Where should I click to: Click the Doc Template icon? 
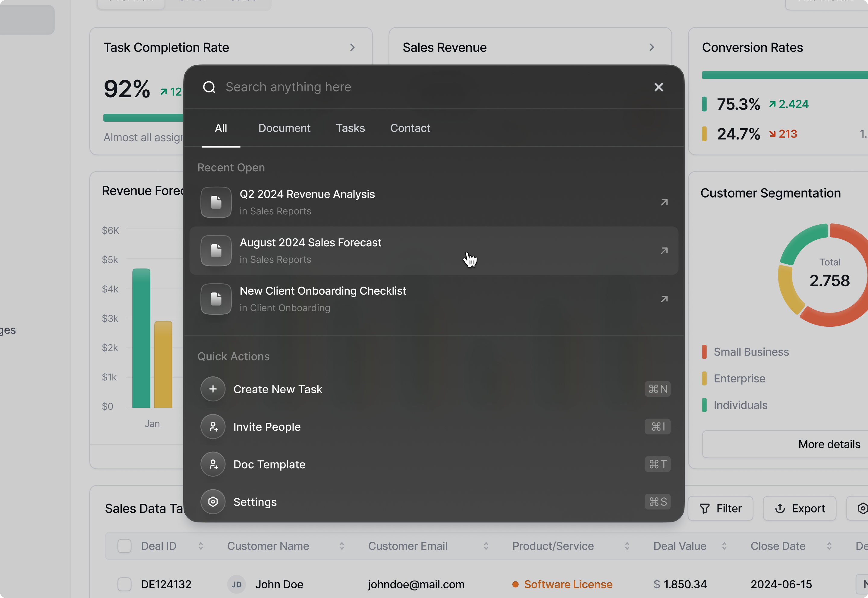coord(213,464)
